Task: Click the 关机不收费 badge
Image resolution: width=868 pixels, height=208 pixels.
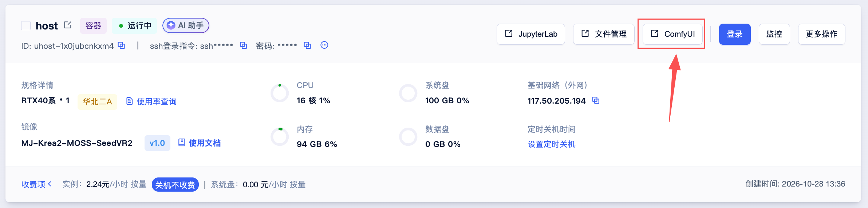Action: pyautogui.click(x=175, y=185)
